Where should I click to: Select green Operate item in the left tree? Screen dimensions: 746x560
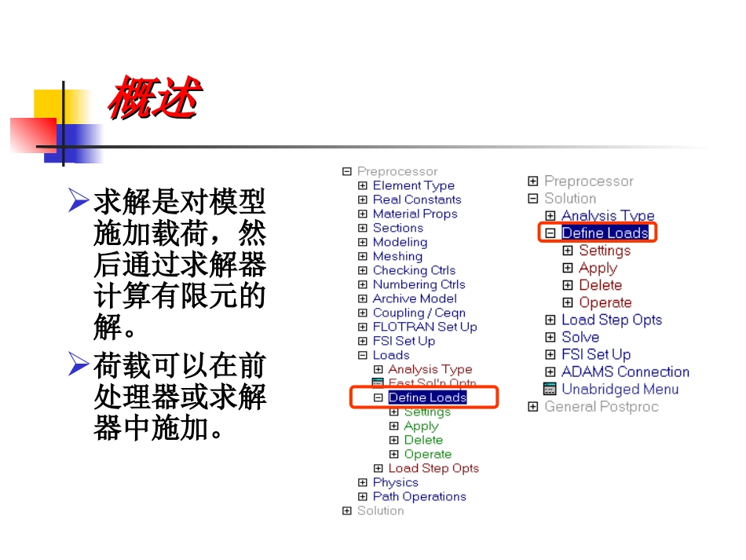point(428,454)
